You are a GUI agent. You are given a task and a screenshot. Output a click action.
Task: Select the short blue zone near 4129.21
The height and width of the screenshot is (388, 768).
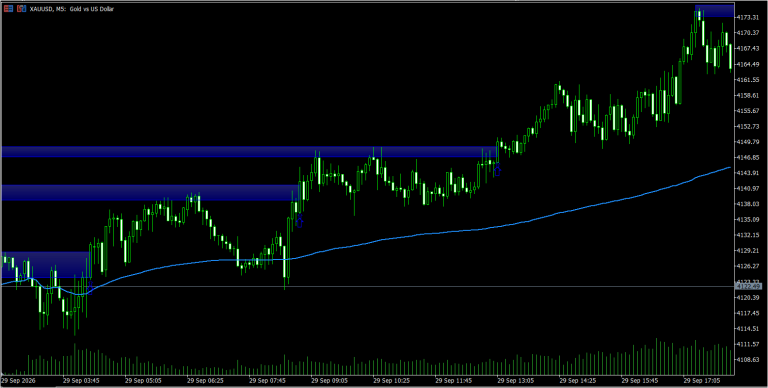click(46, 265)
